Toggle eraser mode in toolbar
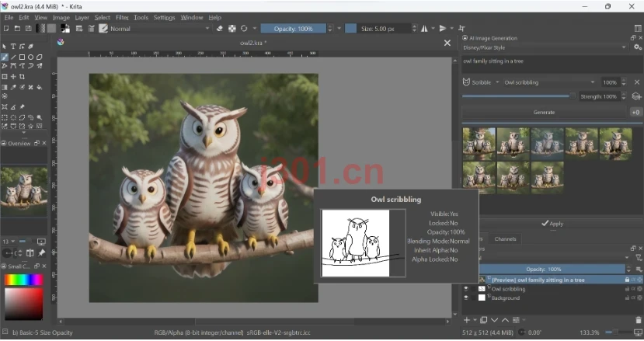 tap(220, 28)
